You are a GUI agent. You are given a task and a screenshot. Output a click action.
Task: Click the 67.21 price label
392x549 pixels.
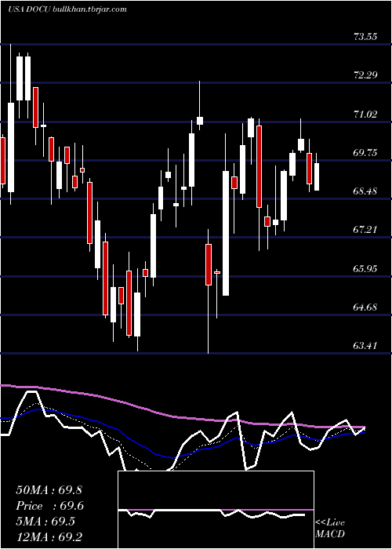click(365, 230)
